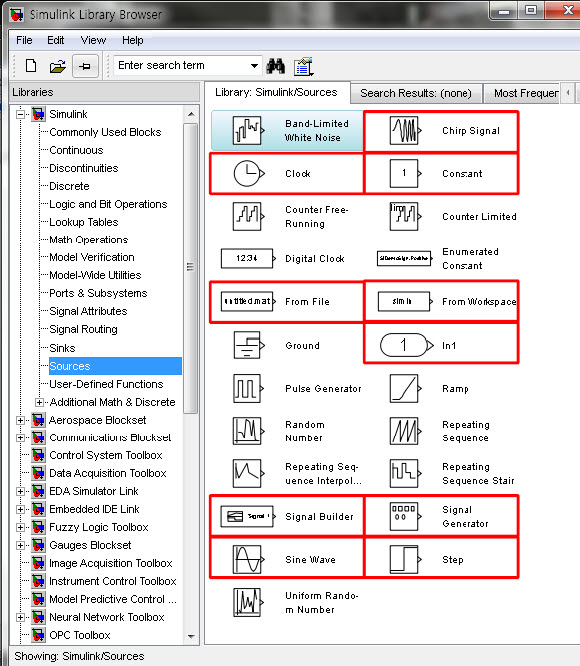580x666 pixels.
Task: Collapse the Simulink library tree node
Action: (20, 114)
